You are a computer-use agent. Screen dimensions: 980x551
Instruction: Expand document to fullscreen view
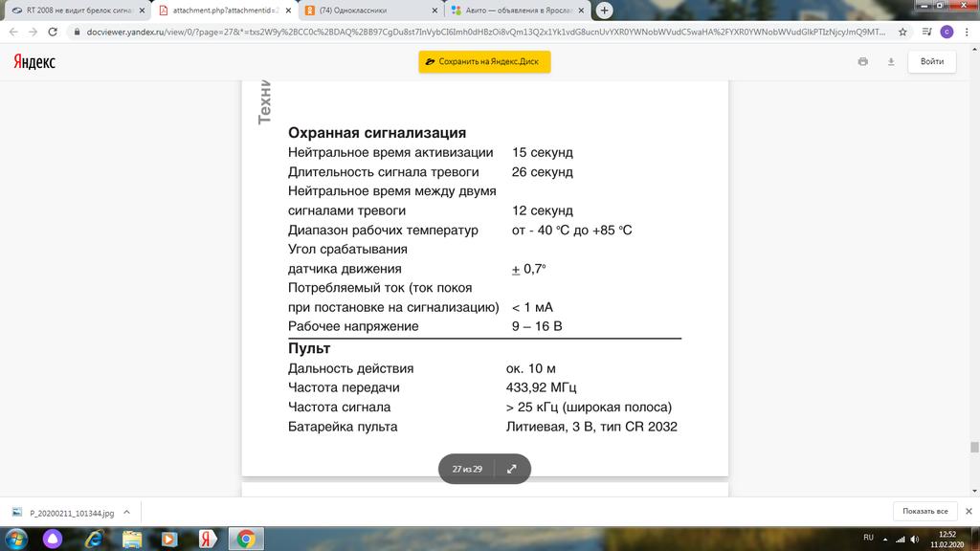click(x=511, y=469)
